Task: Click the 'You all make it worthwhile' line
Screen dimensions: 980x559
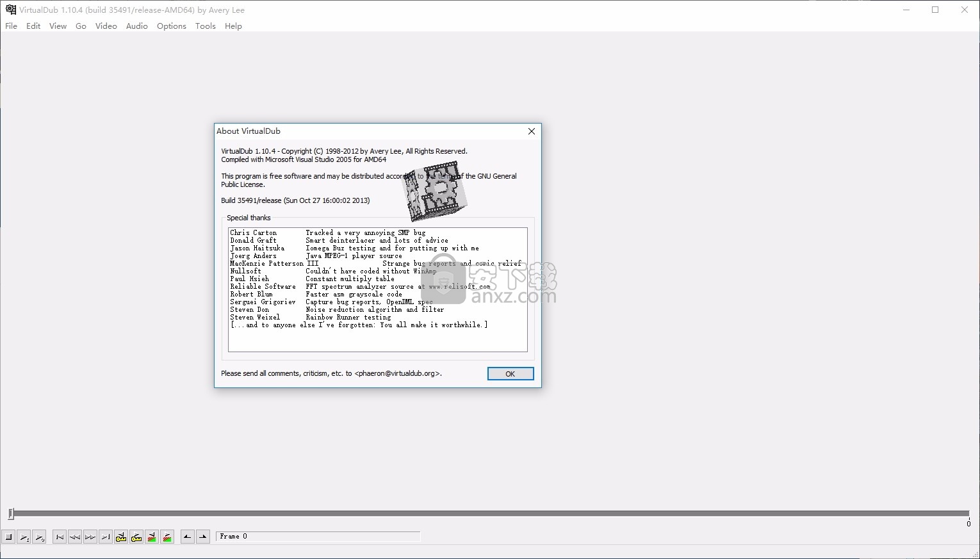Action: (x=359, y=325)
